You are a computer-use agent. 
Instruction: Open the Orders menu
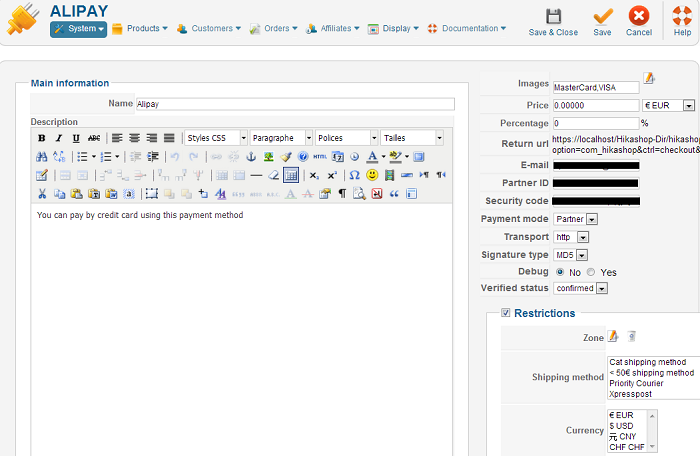click(x=273, y=29)
